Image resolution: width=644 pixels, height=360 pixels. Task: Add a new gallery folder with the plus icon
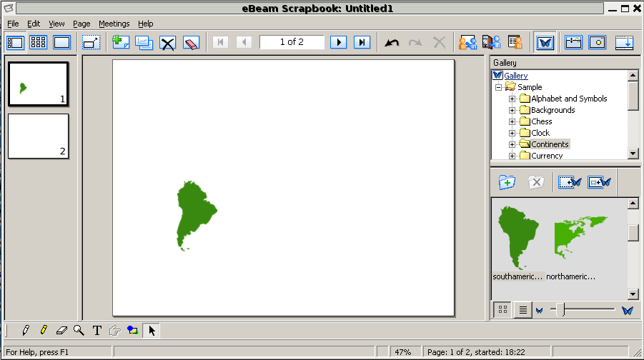(x=507, y=182)
